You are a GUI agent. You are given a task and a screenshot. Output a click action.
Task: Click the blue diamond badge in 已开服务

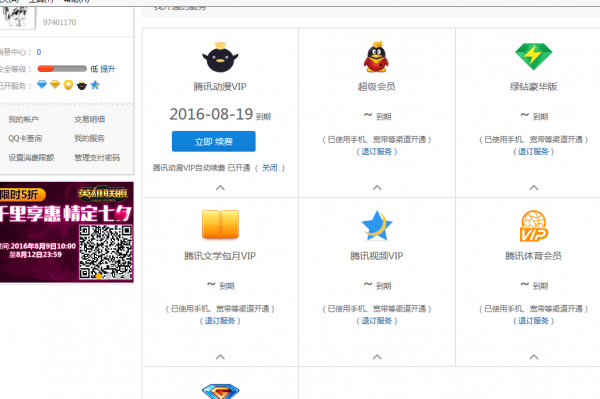point(42,85)
